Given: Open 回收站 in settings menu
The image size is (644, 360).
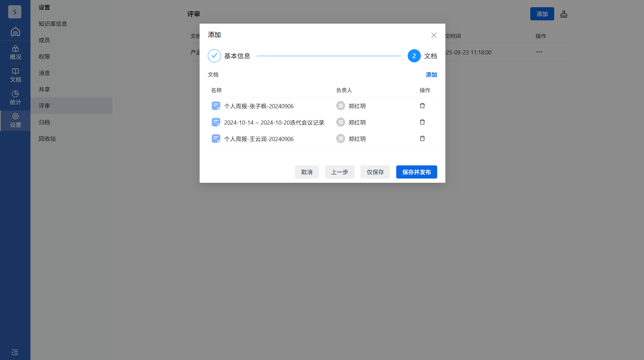Looking at the screenshot, I should click(x=47, y=138).
